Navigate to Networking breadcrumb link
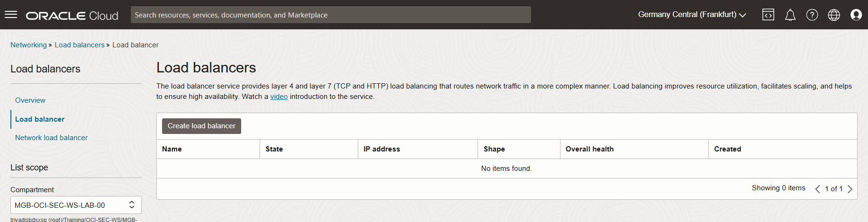The width and height of the screenshot is (868, 222). coord(28,45)
